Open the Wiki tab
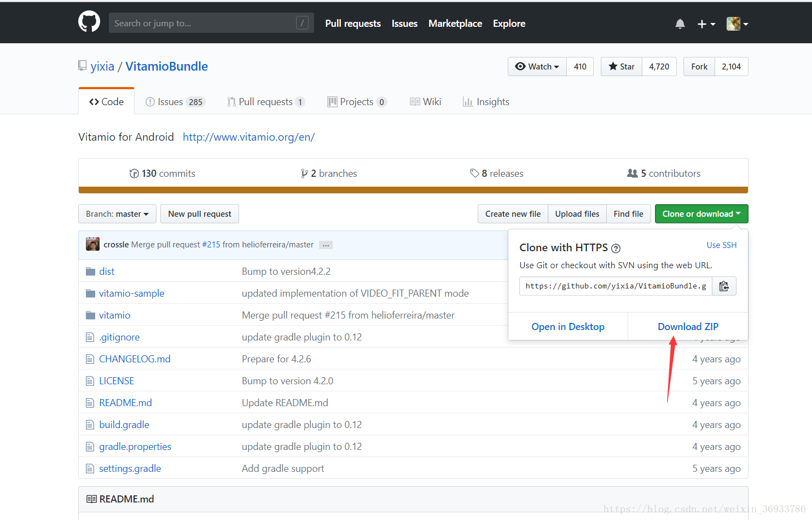 click(426, 102)
